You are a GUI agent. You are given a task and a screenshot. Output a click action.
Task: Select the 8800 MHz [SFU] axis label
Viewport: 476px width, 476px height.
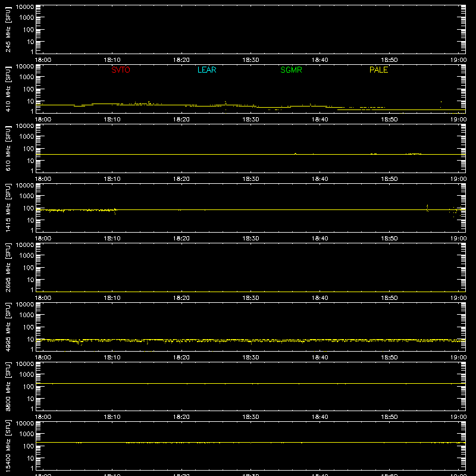(x=8, y=386)
